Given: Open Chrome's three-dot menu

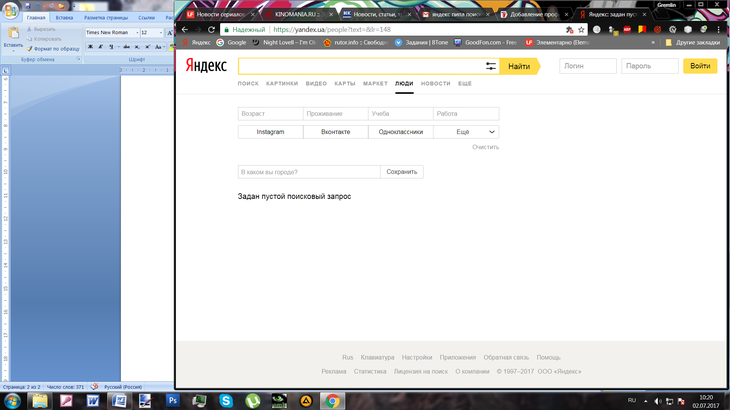Looking at the screenshot, I should coord(718,29).
